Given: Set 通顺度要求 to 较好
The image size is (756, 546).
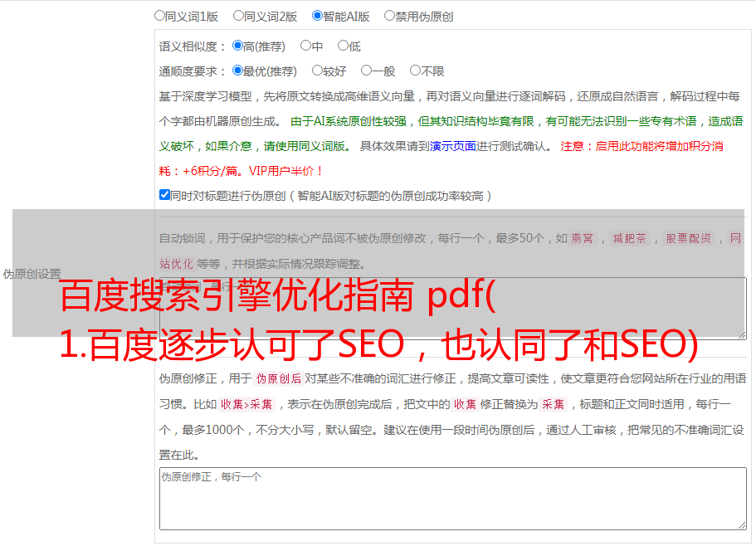Looking at the screenshot, I should 317,71.
